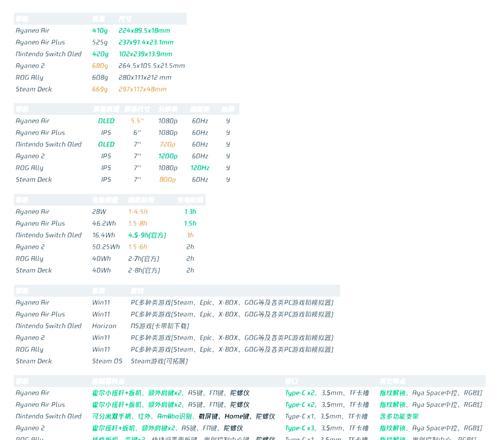Select the Steam游戏(可拓展) games cell
Viewport: 500px width, 440px height.
click(159, 361)
